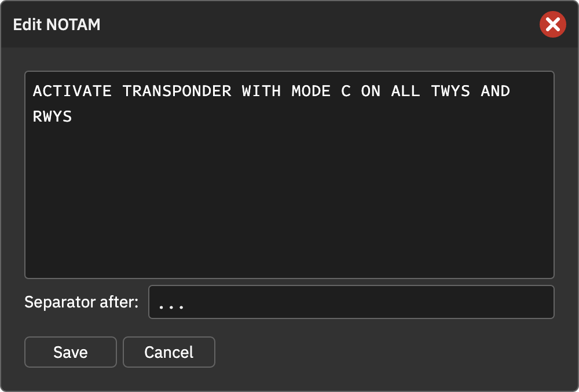Save the NOTAM changes
This screenshot has width=579, height=392.
pyautogui.click(x=71, y=352)
